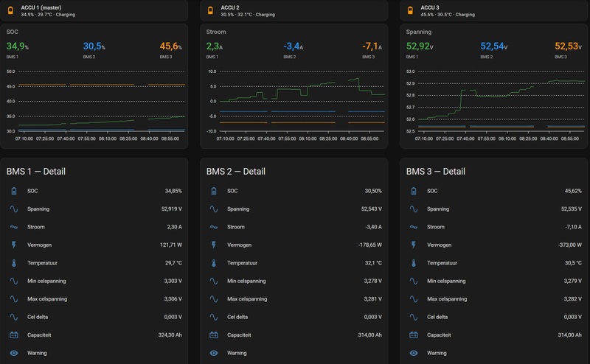Open BMS 1 SOC battery icon

pos(14,191)
